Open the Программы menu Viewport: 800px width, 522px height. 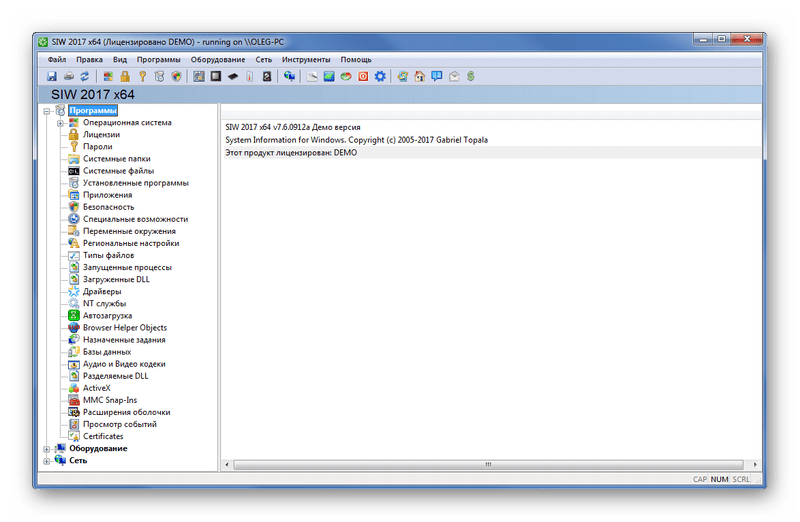click(158, 60)
